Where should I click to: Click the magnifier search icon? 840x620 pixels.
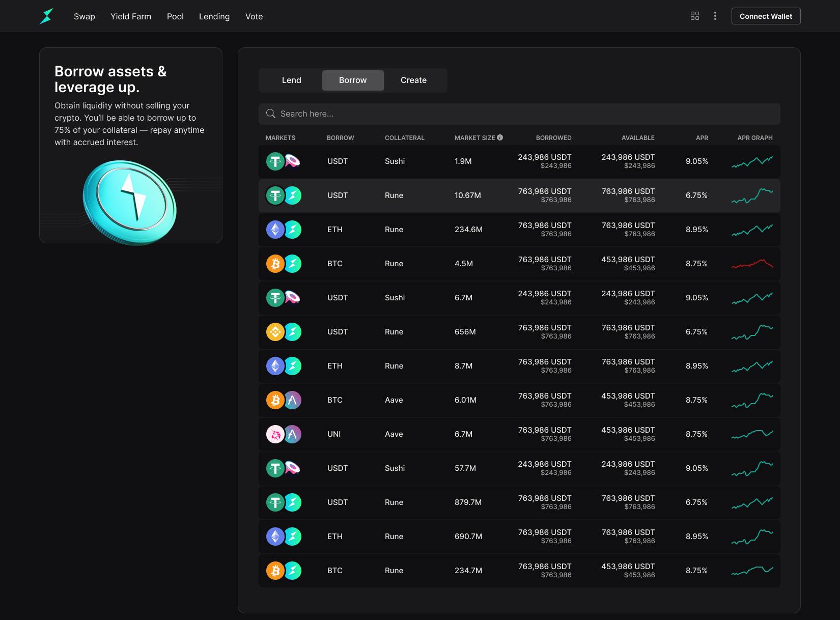[271, 114]
